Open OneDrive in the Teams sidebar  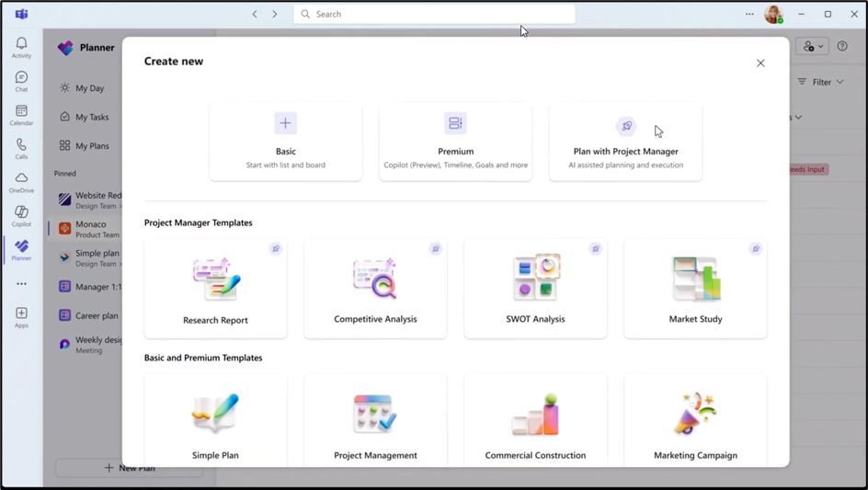21,183
